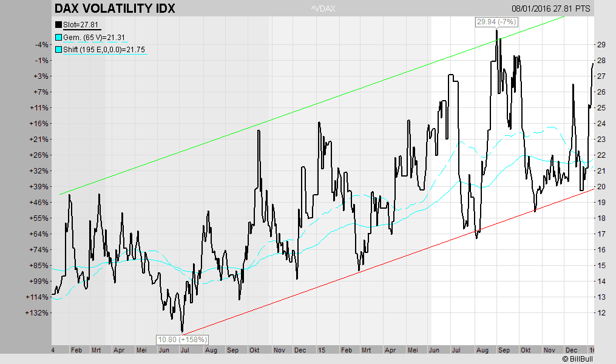The width and height of the screenshot is (616, 364).
Task: Click the first 'Nov' label on time axis
Action: point(279,350)
